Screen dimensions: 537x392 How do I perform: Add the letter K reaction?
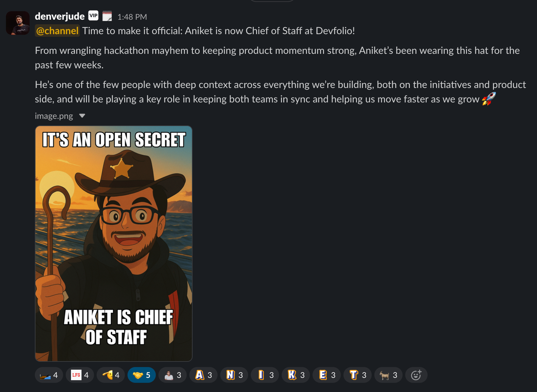point(296,375)
